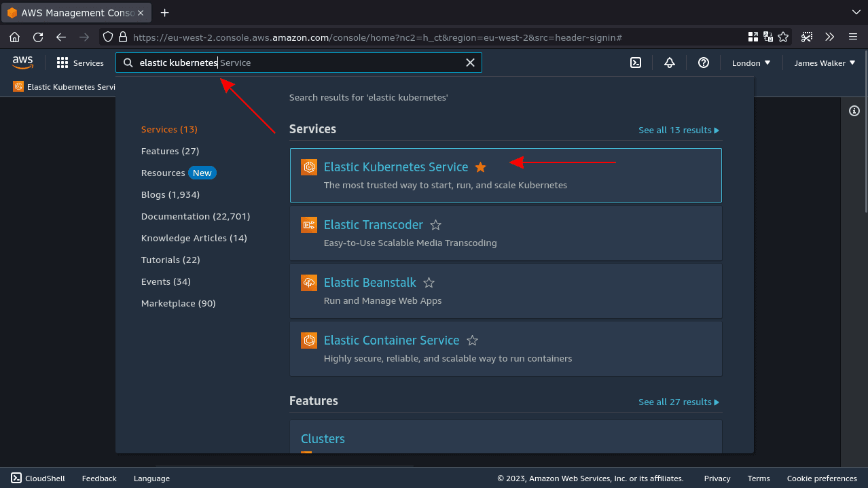
Task: Select the Knowledge Articles (14) filter
Action: [194, 238]
